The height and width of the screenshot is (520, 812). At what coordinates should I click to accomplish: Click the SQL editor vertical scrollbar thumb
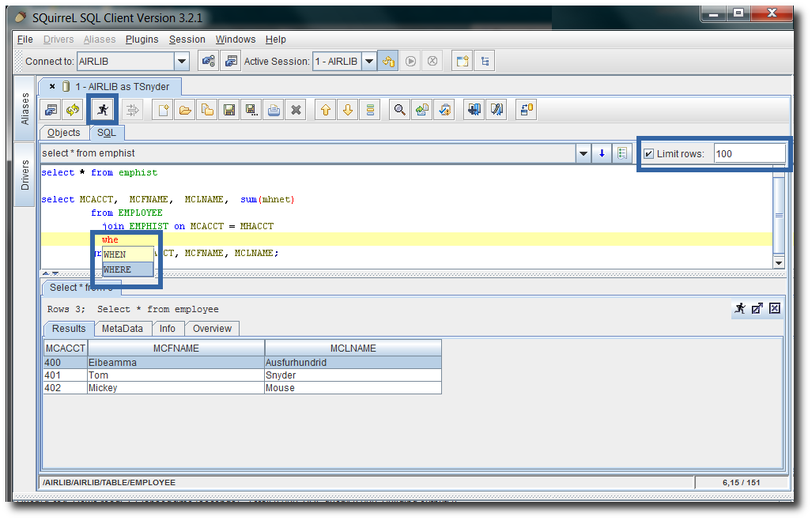pos(779,215)
